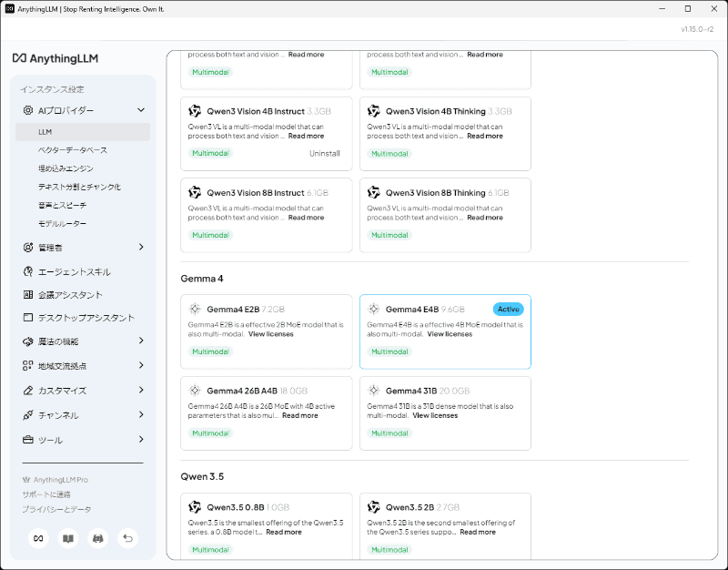The image size is (728, 570).
Task: Click the 管理者 admin icon
Action: coord(28,247)
